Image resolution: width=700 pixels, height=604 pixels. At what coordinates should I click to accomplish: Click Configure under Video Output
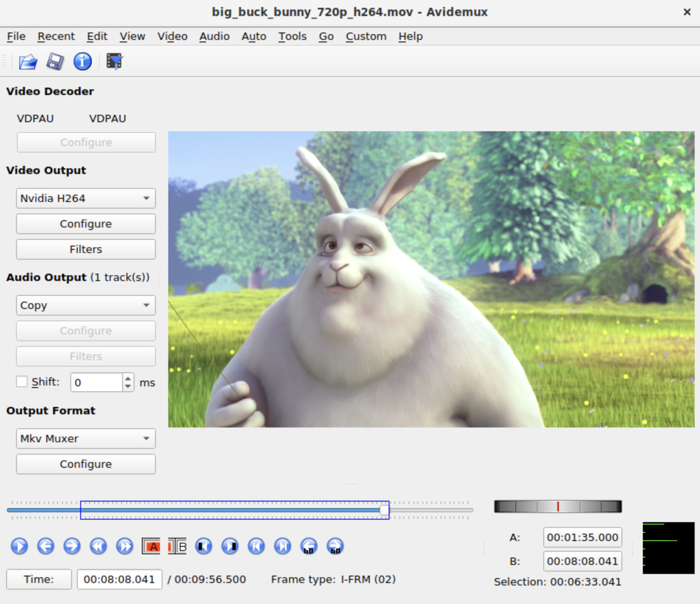coord(86,224)
